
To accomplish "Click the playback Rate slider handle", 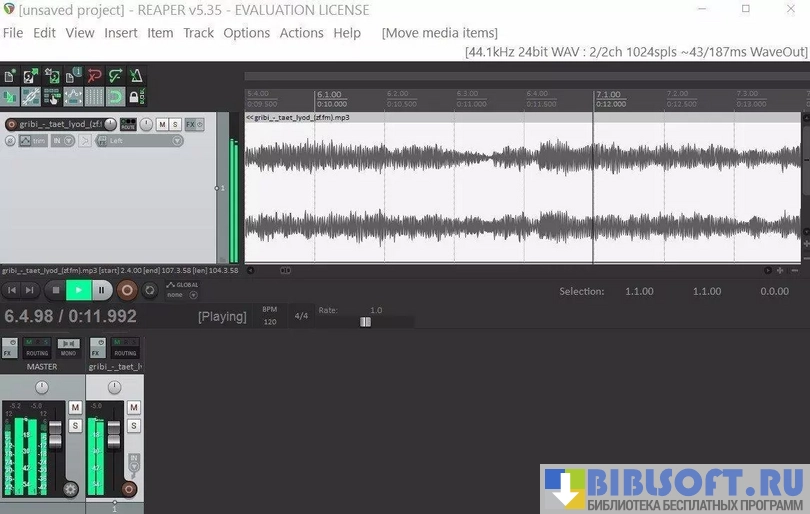I will coord(365,321).
